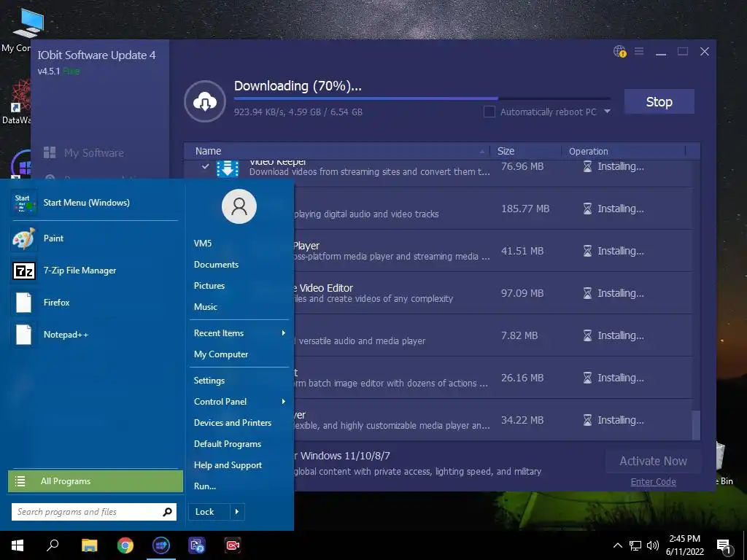Open Firefox from the start menu list
The width and height of the screenshot is (747, 560).
click(x=94, y=303)
